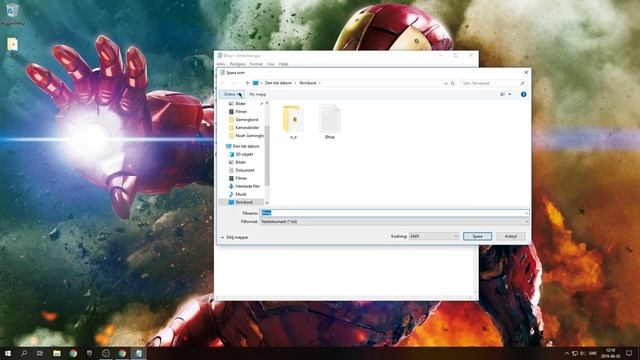640x360 pixels.
Task: Select Filmer in quick access list
Action: (241, 111)
